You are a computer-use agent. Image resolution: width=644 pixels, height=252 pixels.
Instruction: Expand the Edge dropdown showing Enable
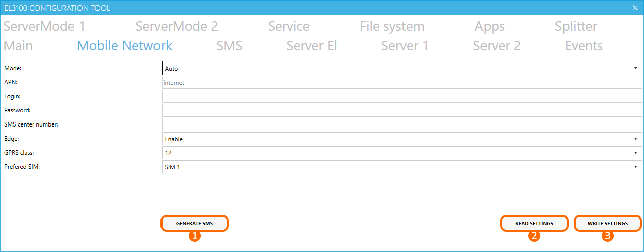point(402,139)
